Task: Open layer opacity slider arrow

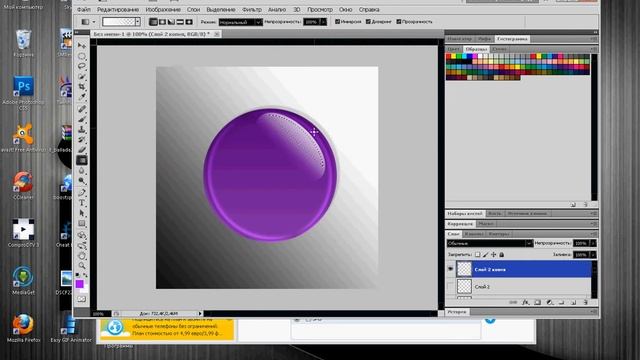Action: (593, 243)
